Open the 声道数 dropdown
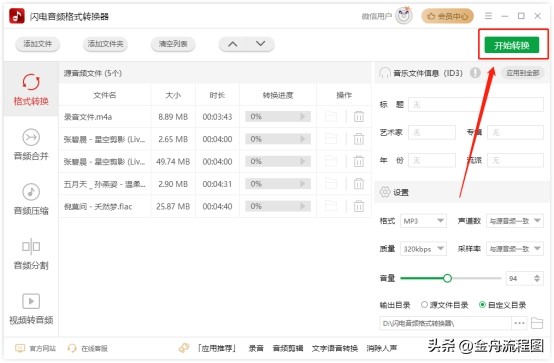This screenshot has height=363, width=554. tap(515, 221)
